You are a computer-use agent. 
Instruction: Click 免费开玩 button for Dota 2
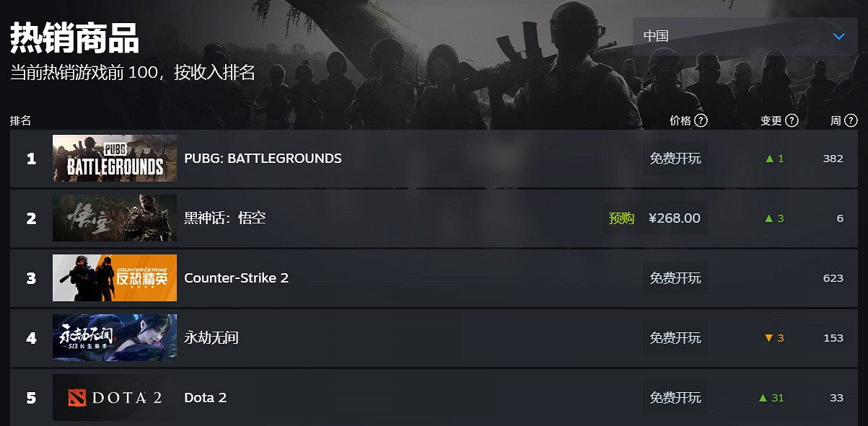coord(675,397)
